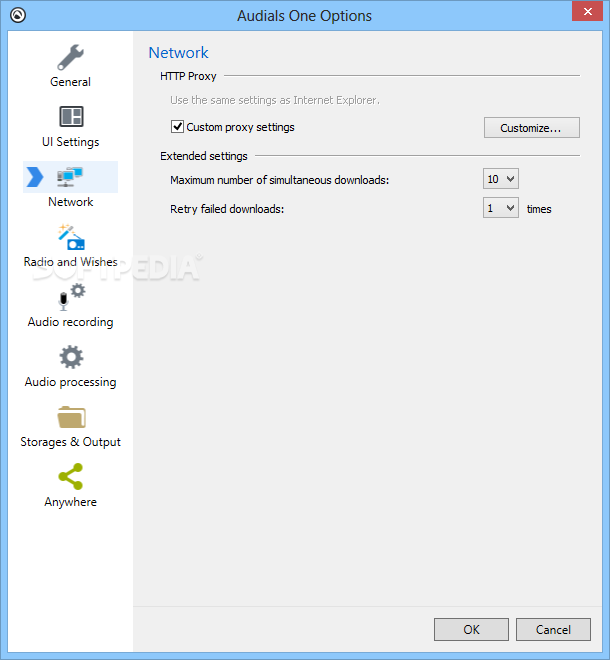Click the HTTP Proxy section label
610x660 pixels.
(x=188, y=76)
